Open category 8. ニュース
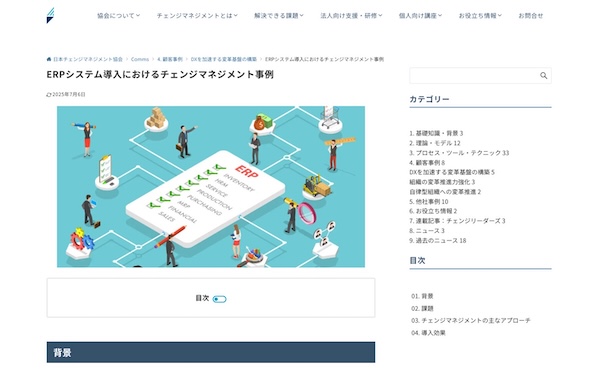 (427, 231)
